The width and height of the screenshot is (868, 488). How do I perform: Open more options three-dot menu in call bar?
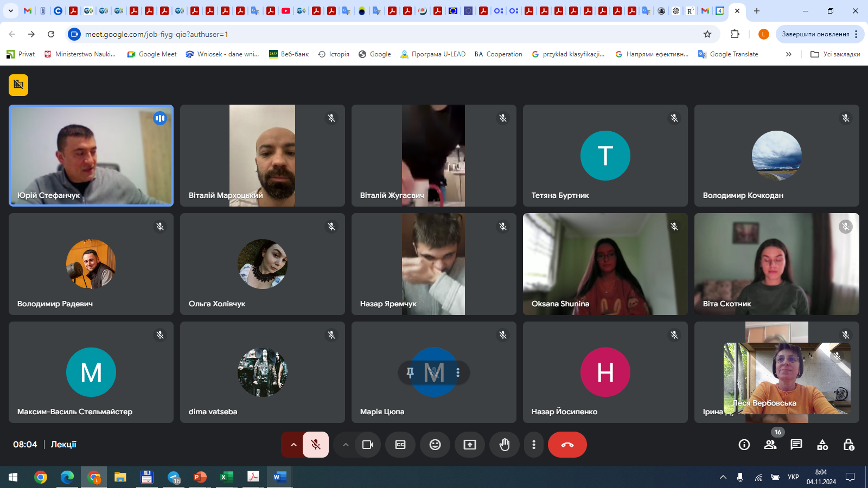point(534,445)
